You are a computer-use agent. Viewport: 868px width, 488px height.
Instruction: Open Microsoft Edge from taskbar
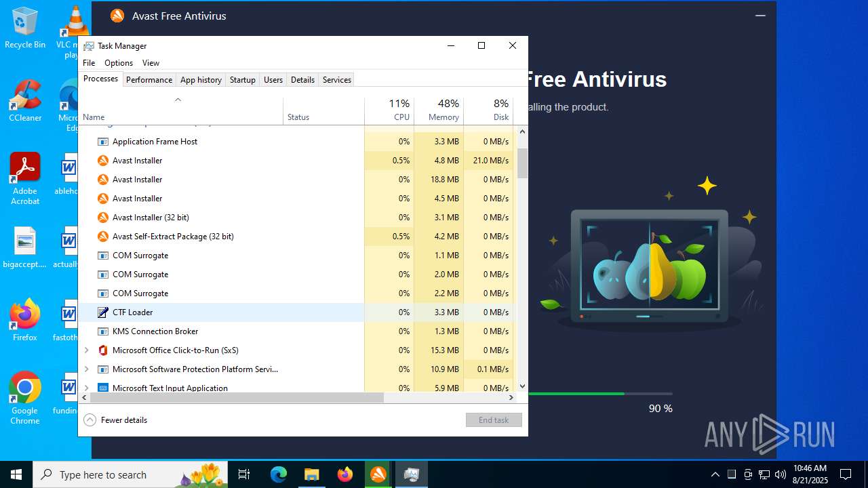click(x=279, y=474)
